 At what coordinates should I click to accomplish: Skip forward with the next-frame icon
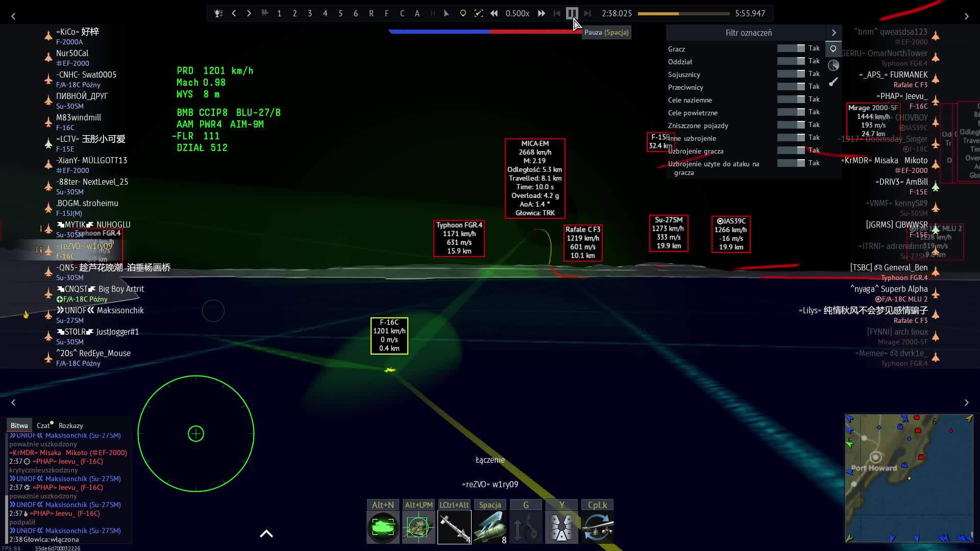(x=587, y=13)
